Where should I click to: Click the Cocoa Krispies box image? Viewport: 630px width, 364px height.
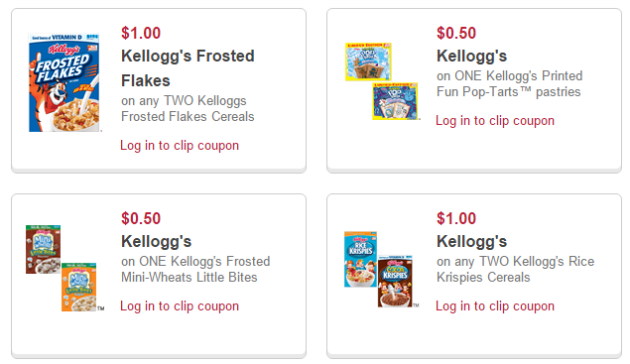[395, 281]
